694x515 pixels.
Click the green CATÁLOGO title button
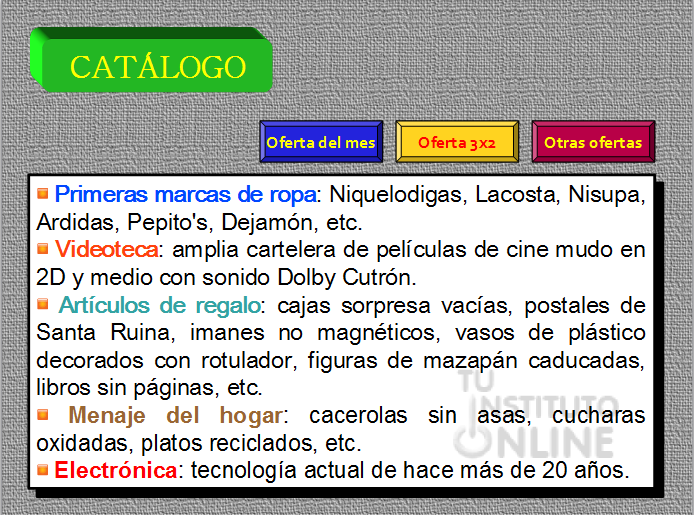(x=151, y=60)
